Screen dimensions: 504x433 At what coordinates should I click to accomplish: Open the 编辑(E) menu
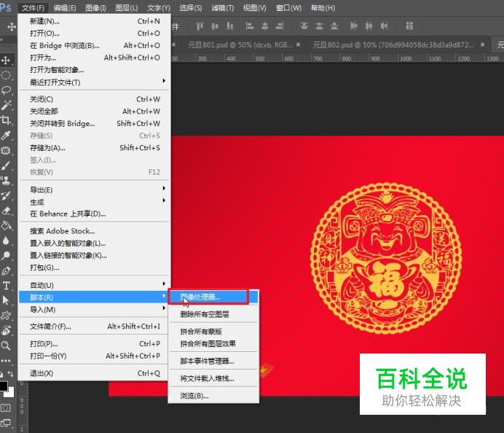pos(65,8)
